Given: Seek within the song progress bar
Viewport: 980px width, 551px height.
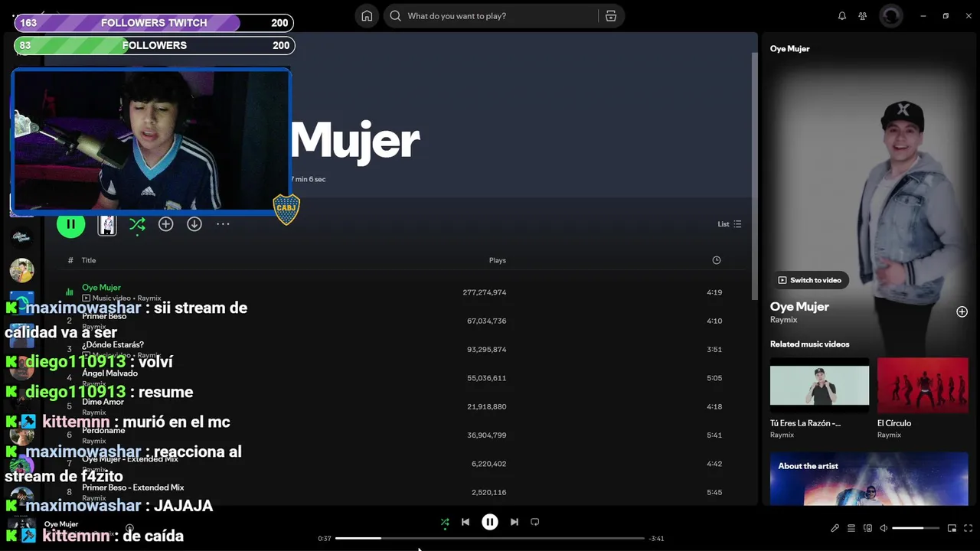Looking at the screenshot, I should (490, 538).
